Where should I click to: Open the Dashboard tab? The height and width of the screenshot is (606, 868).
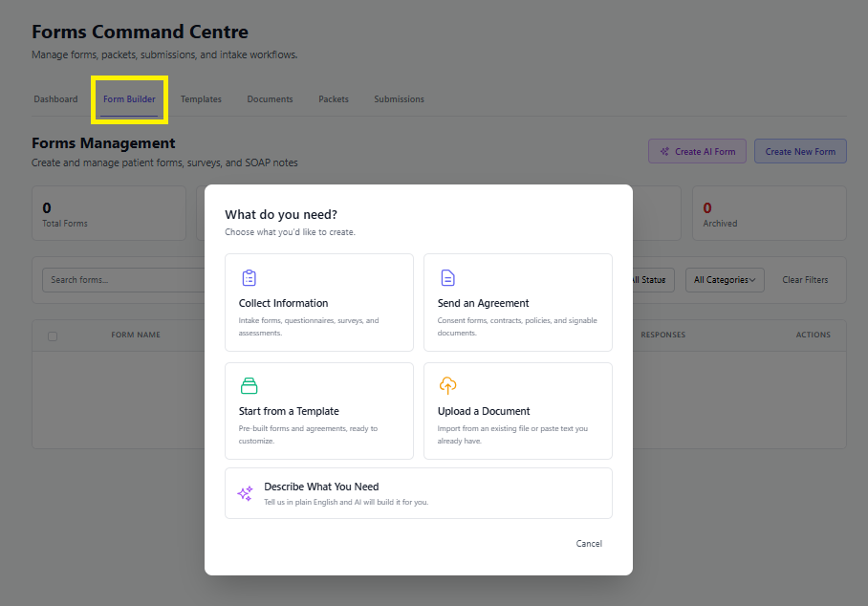[x=55, y=99]
